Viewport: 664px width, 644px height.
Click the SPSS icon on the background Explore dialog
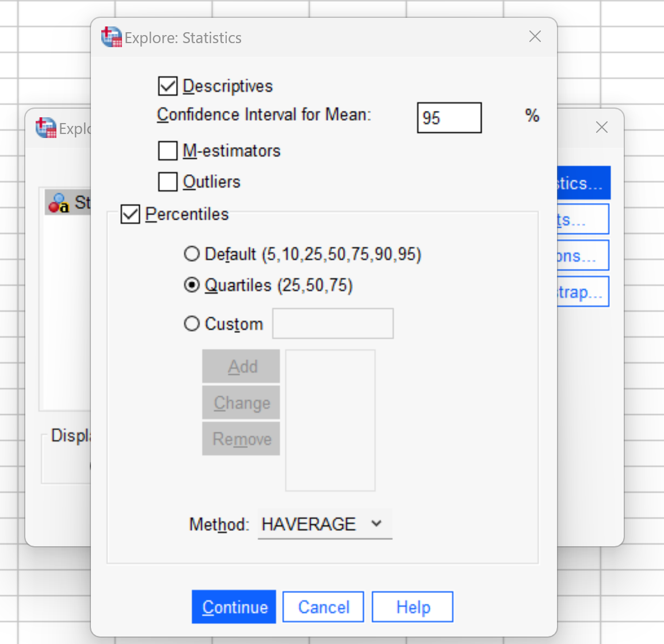coord(45,128)
